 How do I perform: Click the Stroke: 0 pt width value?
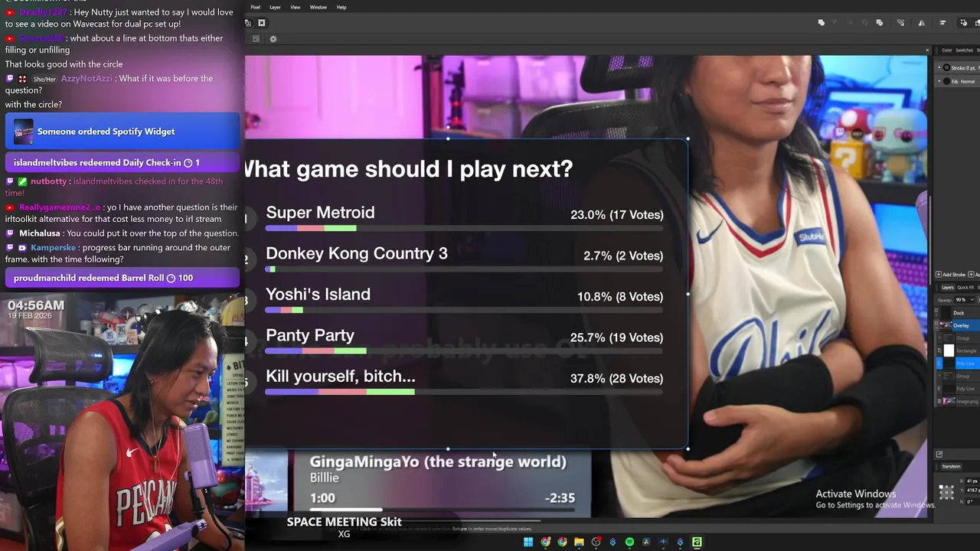[964, 68]
